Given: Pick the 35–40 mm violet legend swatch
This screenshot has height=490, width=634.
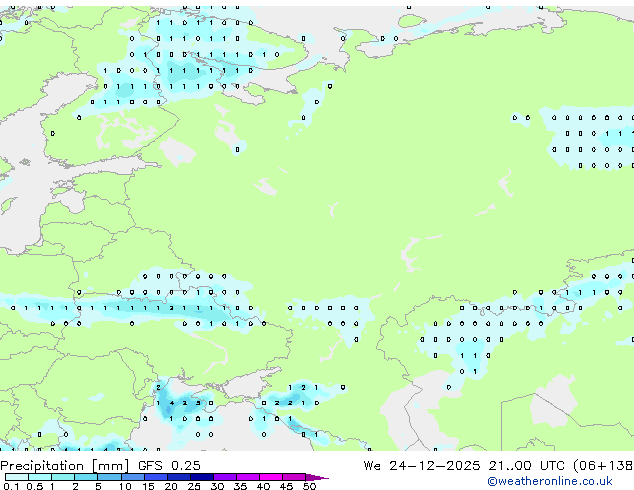Looking at the screenshot, I should pyautogui.click(x=247, y=477).
